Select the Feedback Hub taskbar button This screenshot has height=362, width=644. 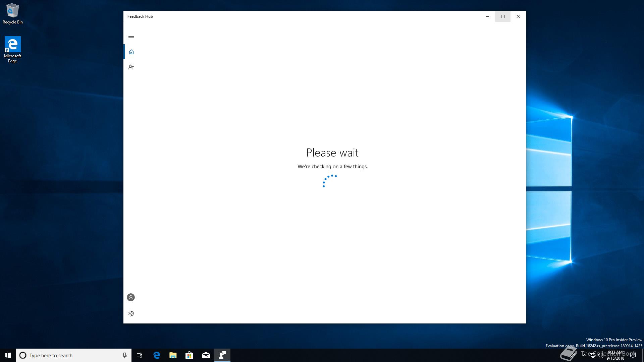222,355
